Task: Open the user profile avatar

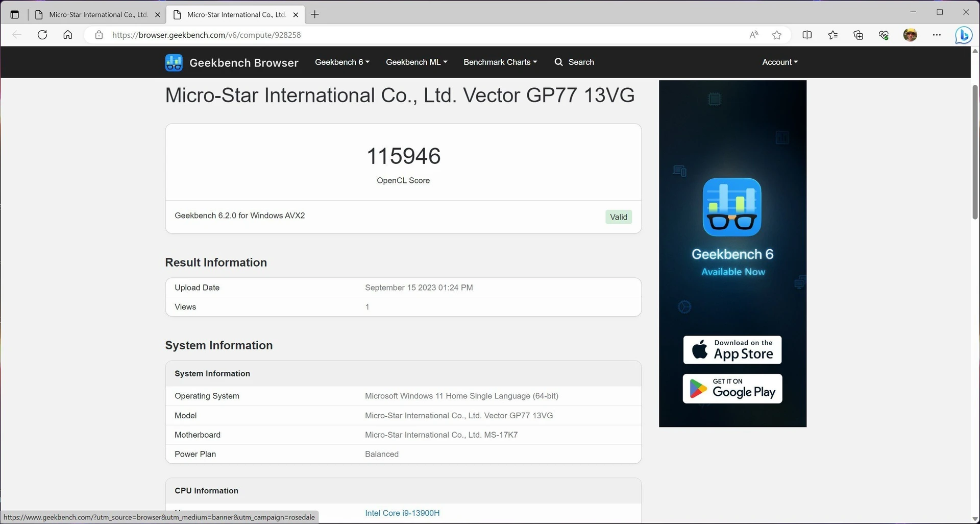Action: (910, 35)
